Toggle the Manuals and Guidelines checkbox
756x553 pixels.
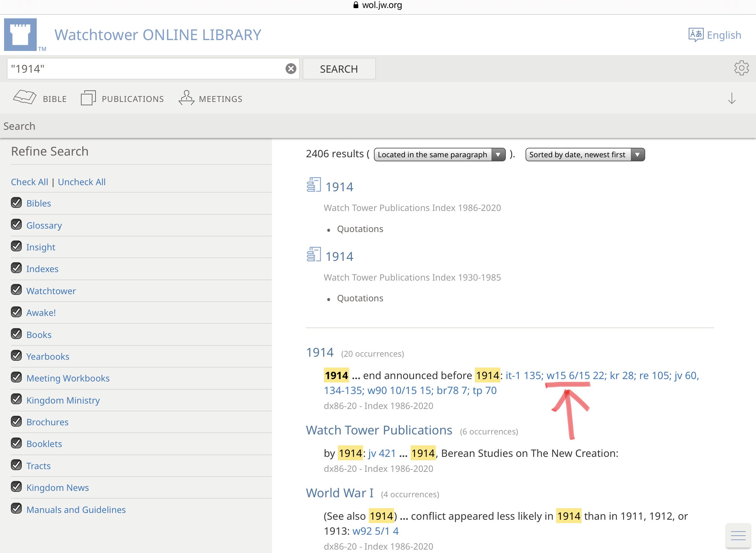pyautogui.click(x=16, y=509)
